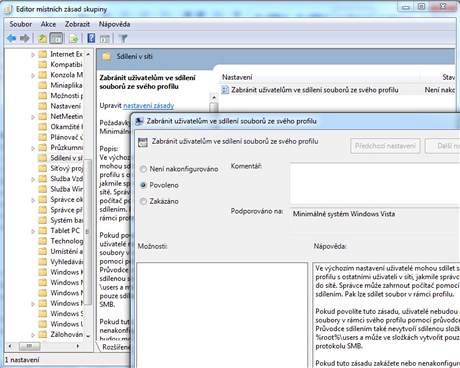Click the Předchozí nastavení button
Screen dimensions: 460x368
tap(385, 146)
